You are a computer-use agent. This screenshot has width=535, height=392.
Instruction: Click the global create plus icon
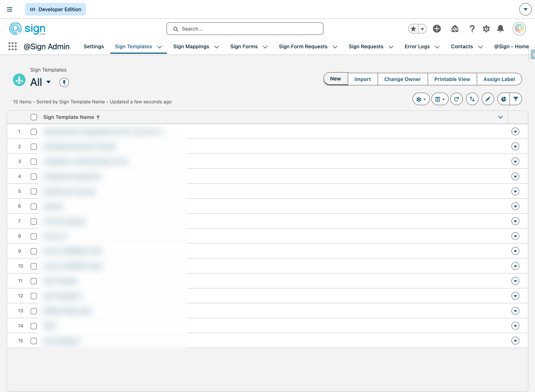[x=436, y=29]
